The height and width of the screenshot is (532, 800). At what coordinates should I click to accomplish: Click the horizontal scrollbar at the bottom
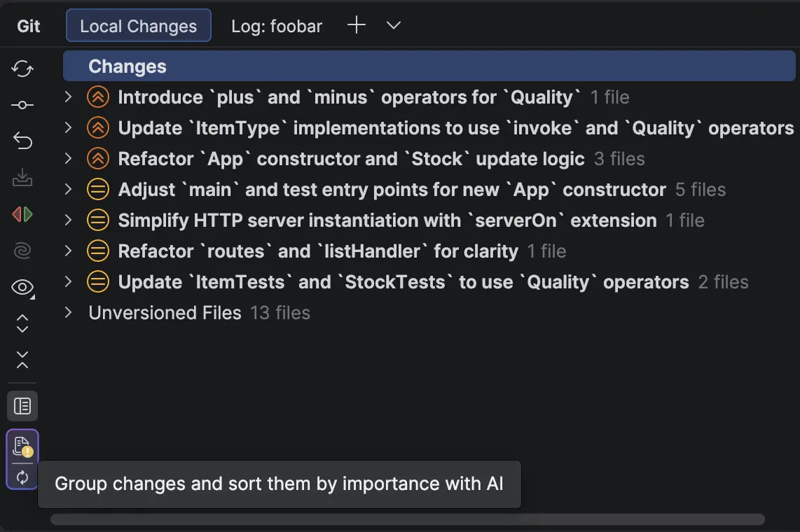point(406,519)
